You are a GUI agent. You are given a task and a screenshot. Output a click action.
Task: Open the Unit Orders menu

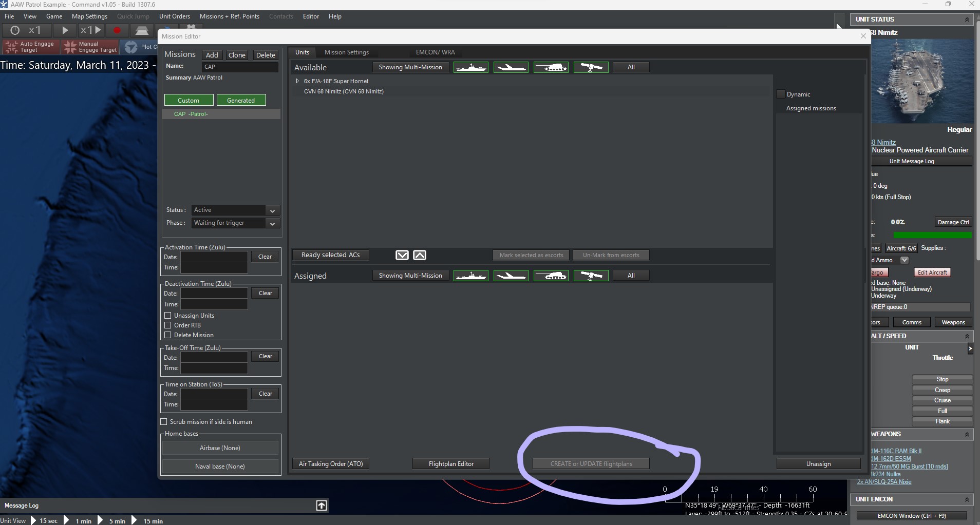[175, 16]
